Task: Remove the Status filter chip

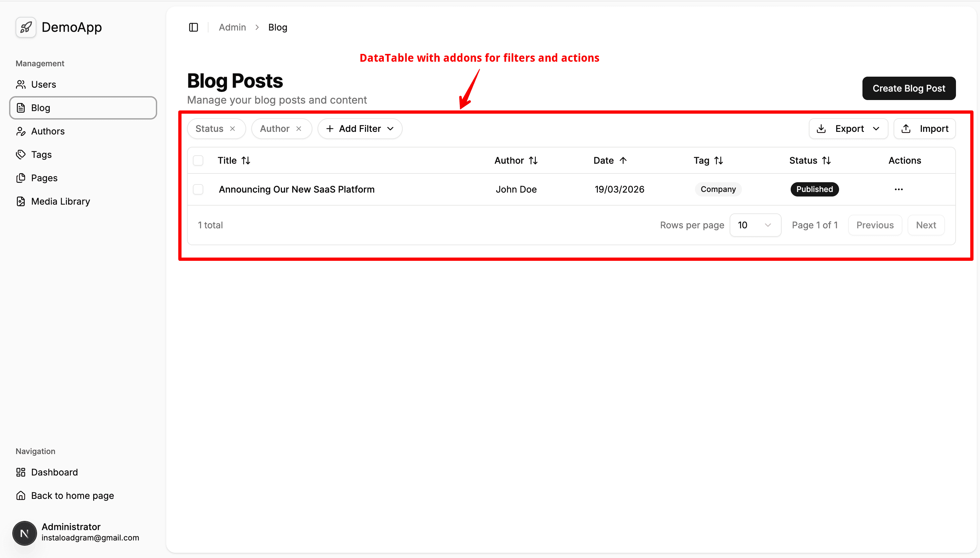Action: [232, 129]
